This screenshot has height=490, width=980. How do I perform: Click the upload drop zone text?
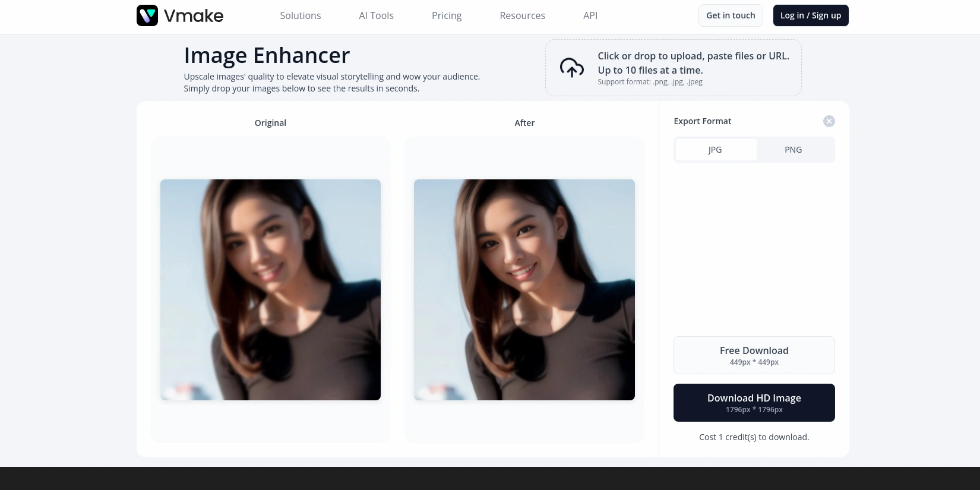tap(693, 63)
